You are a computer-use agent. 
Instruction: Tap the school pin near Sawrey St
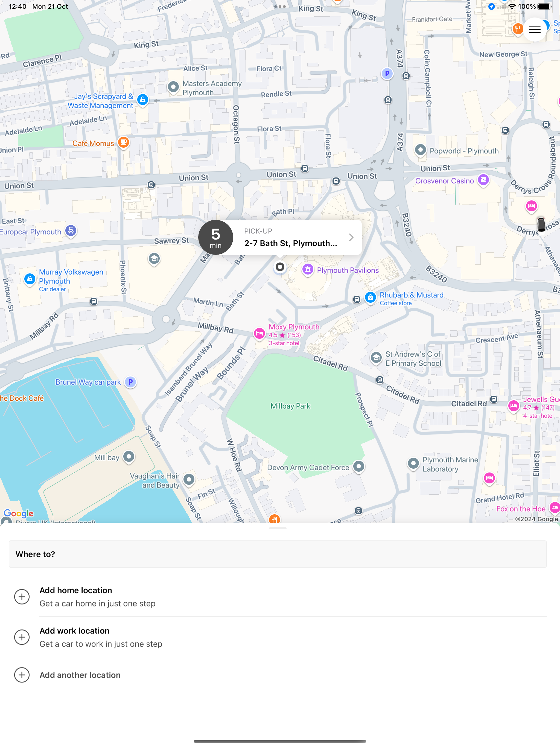point(154,259)
